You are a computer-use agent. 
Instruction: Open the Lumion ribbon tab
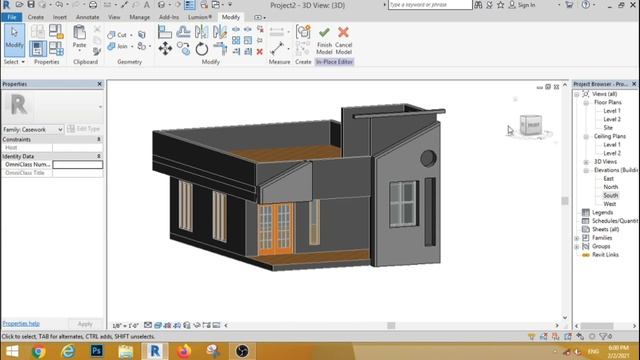click(200, 17)
